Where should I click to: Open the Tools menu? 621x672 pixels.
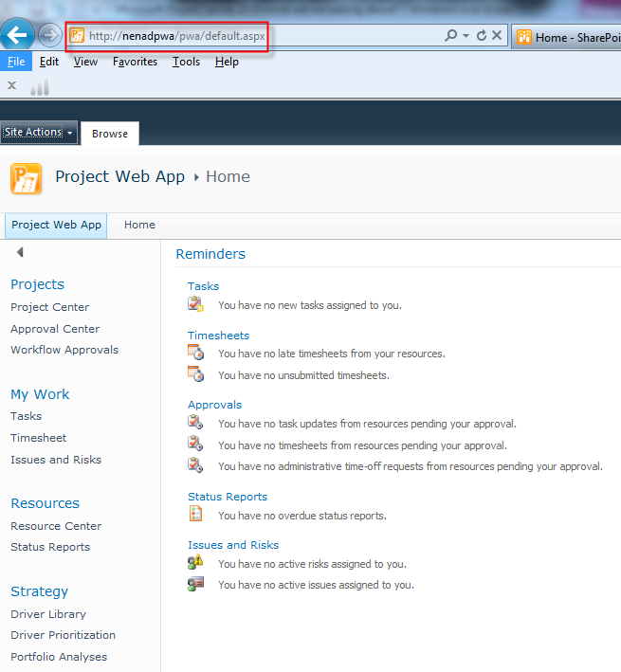click(186, 62)
